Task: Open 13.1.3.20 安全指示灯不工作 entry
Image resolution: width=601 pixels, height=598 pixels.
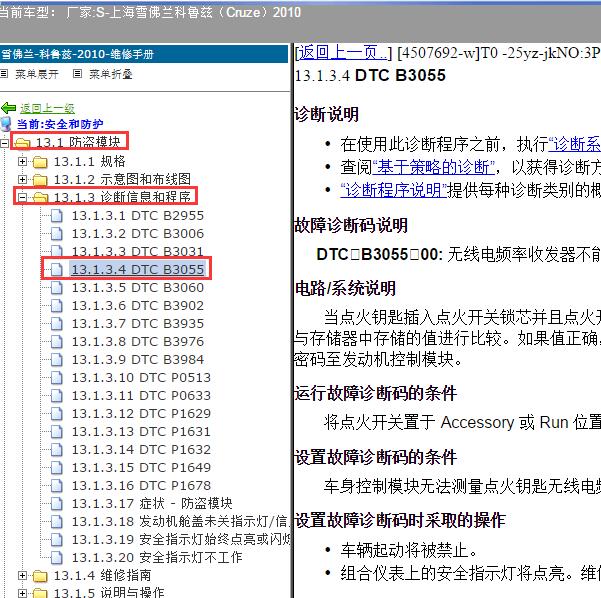Action: point(157,558)
